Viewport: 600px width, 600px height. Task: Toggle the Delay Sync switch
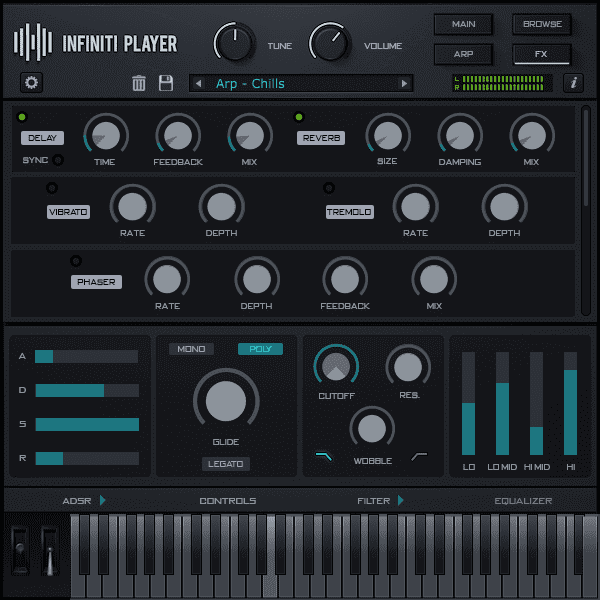pos(58,160)
